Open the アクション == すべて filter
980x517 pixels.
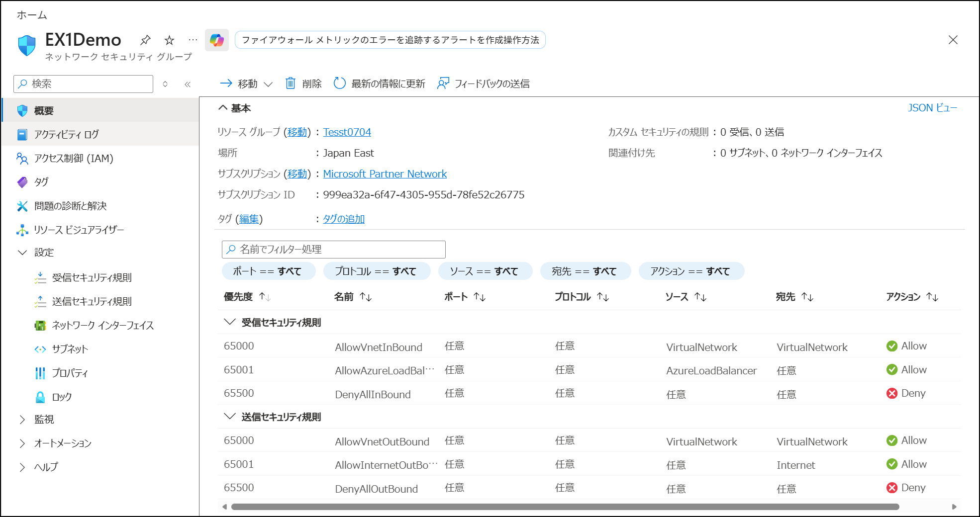point(691,271)
